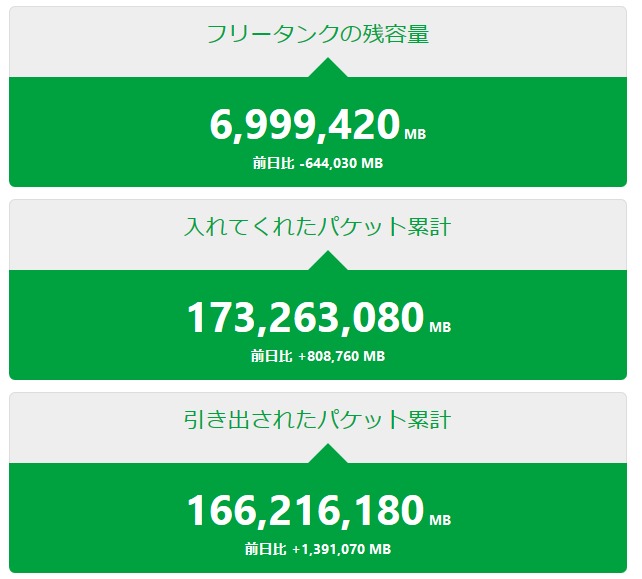Select the 入れてくれたパケット累計 heading
The height and width of the screenshot is (579, 642).
pos(317,227)
